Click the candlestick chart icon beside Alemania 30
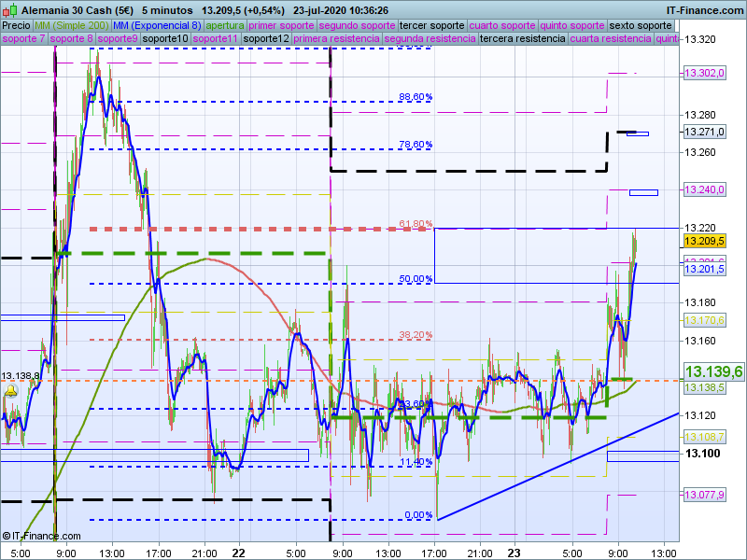 pyautogui.click(x=9, y=9)
